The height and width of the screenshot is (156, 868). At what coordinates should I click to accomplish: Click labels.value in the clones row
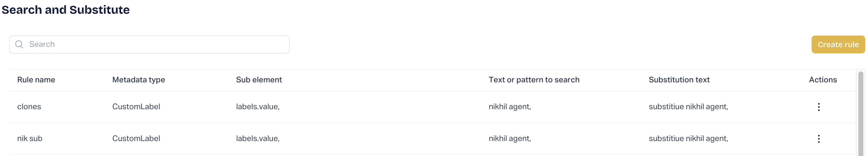(258, 107)
